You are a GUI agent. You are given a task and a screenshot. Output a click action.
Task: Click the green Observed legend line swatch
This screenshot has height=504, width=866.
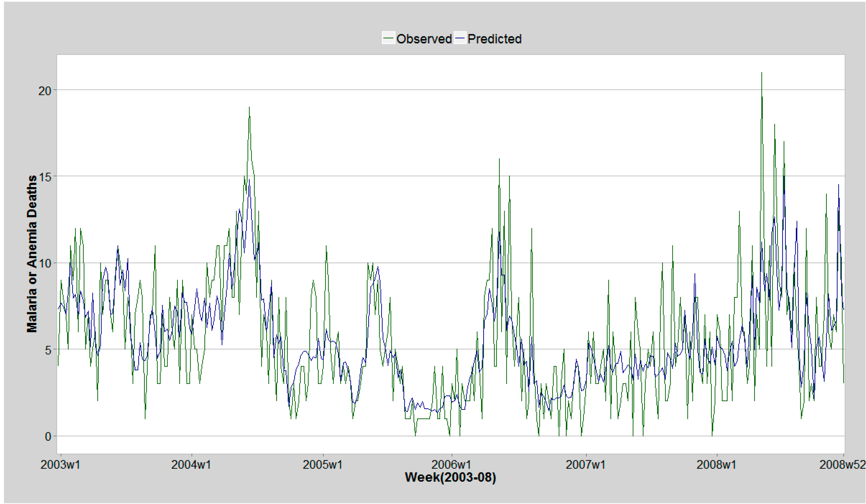[x=388, y=39]
